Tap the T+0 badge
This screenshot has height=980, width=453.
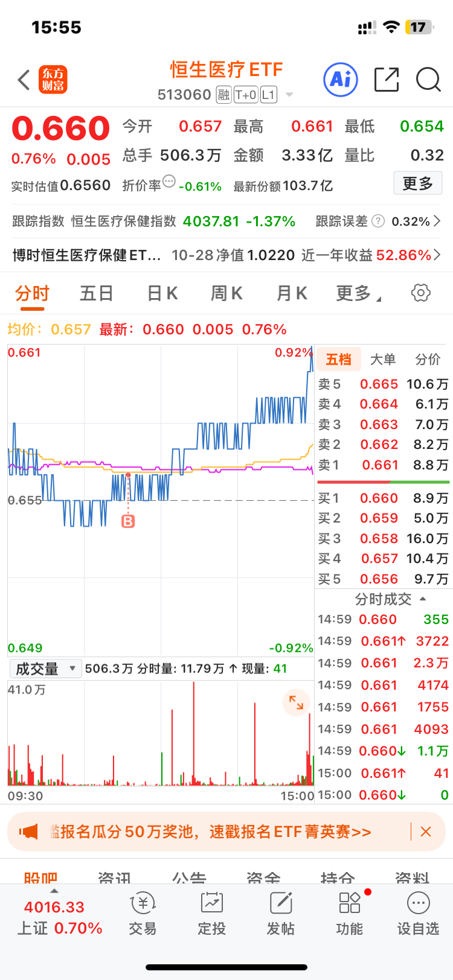coord(246,95)
